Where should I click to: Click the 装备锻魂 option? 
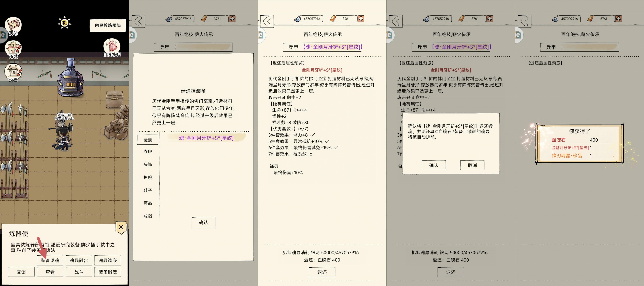[x=107, y=272]
